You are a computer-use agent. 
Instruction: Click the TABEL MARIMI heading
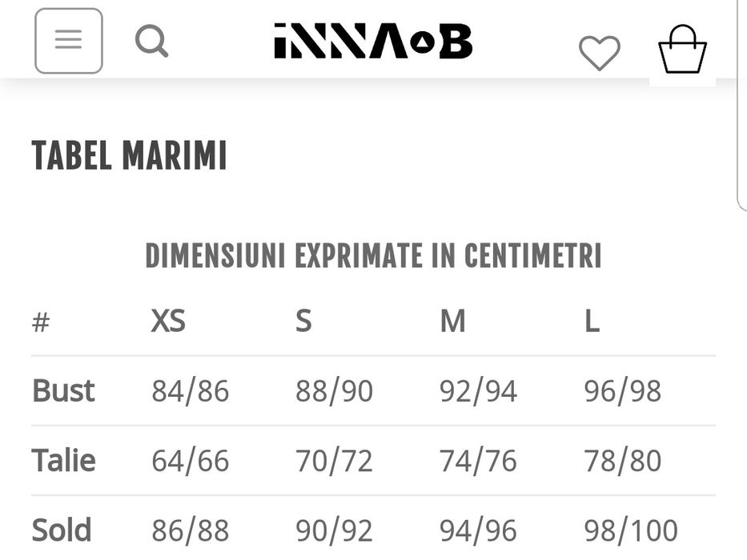coord(129,156)
